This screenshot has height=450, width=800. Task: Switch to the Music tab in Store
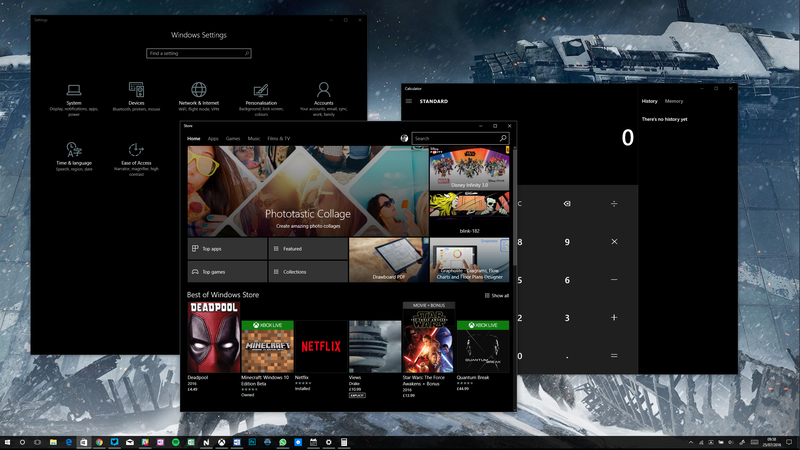[254, 138]
